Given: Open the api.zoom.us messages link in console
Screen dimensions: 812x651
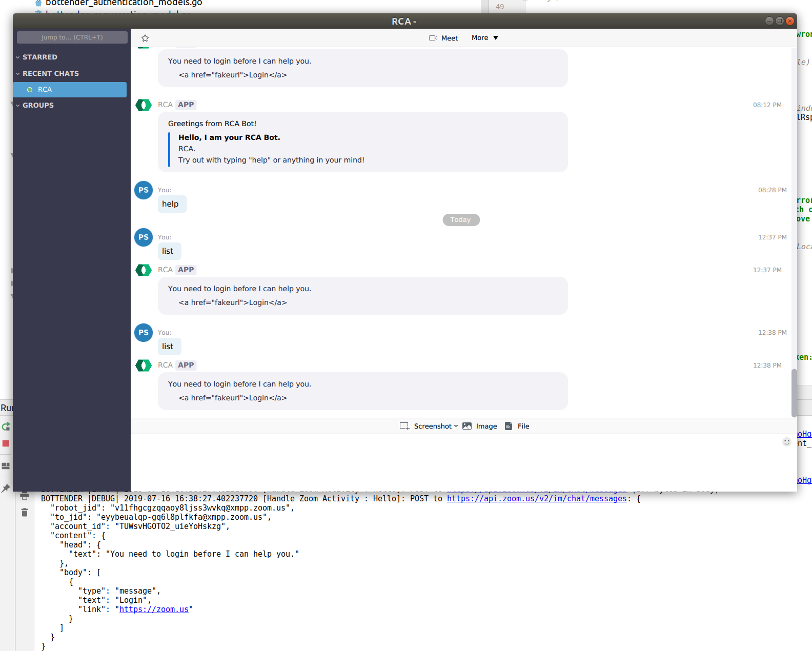Looking at the screenshot, I should click(537, 499).
